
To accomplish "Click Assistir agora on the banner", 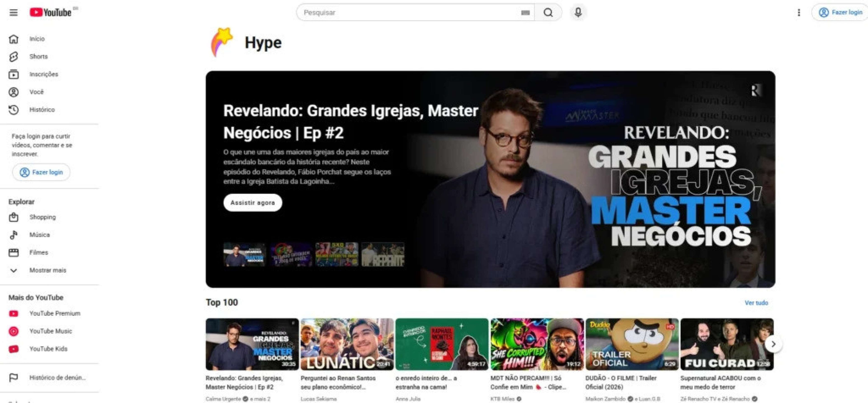I will [253, 203].
